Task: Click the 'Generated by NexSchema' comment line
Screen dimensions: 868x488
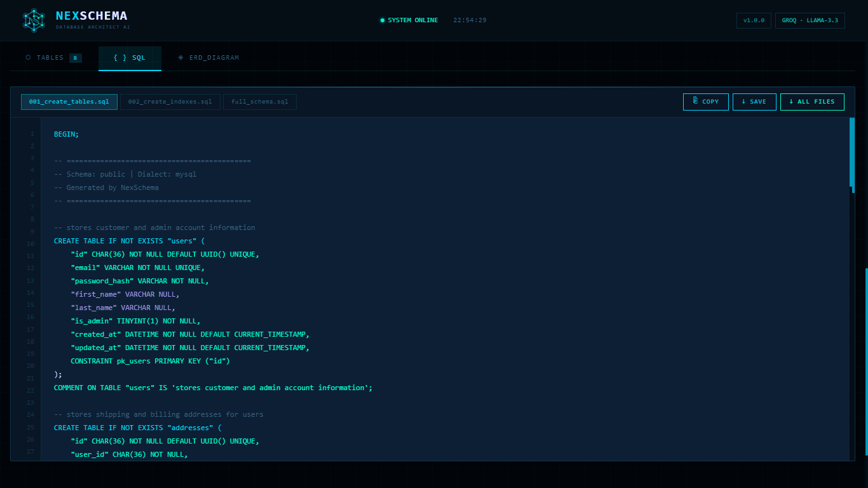Action: [106, 187]
